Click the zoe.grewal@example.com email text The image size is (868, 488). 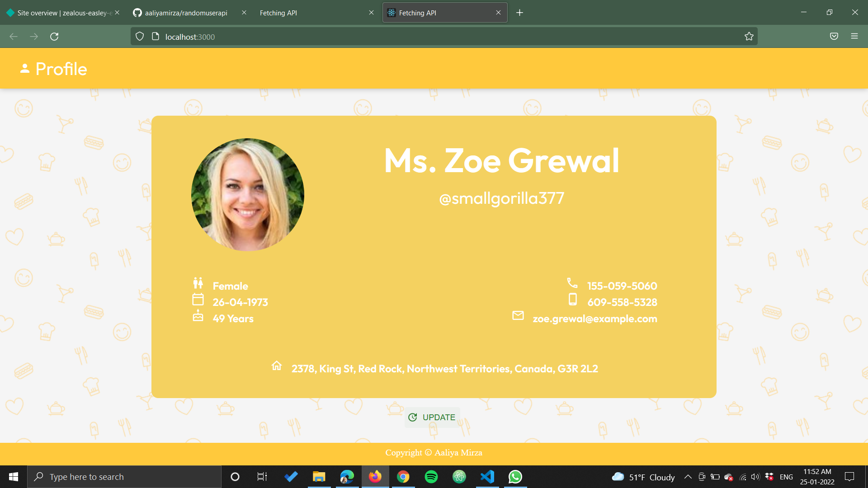click(x=595, y=319)
